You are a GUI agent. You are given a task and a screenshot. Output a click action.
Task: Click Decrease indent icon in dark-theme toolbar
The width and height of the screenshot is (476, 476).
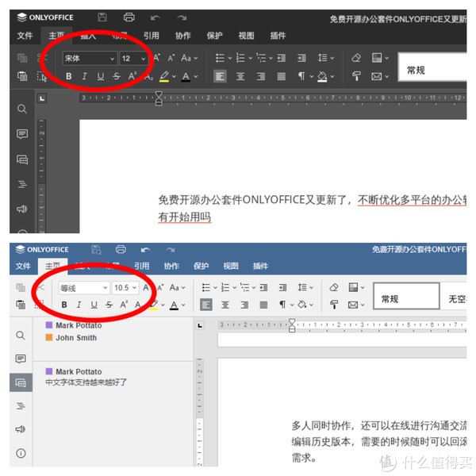[282, 58]
